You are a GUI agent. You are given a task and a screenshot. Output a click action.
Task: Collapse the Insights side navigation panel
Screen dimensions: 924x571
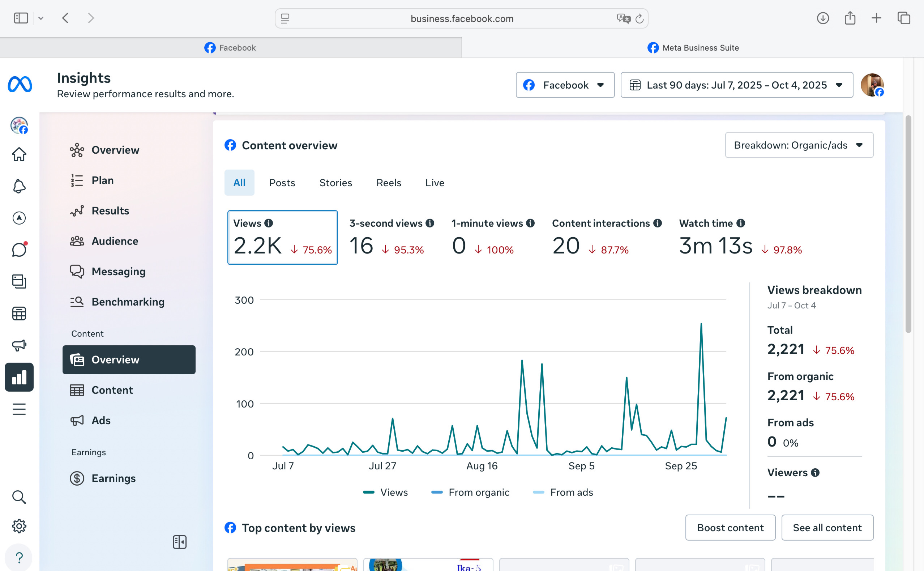pyautogui.click(x=180, y=542)
